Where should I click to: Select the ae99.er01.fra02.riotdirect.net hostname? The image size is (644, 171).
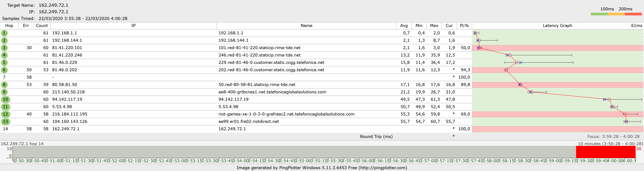pyautogui.click(x=249, y=122)
